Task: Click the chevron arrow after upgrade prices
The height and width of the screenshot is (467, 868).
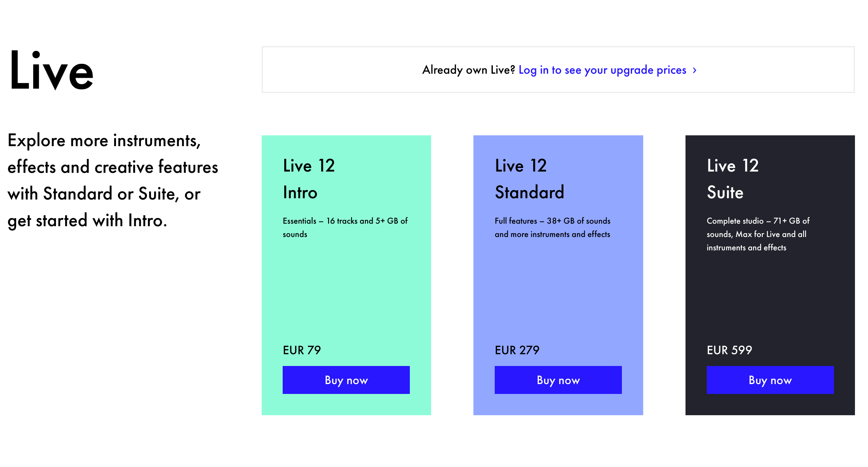Action: coord(694,71)
